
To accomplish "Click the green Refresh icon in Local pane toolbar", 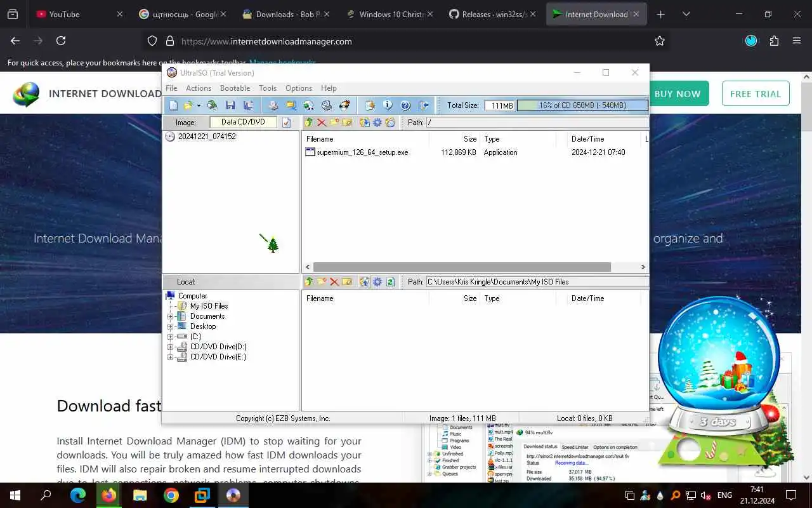I will (390, 282).
